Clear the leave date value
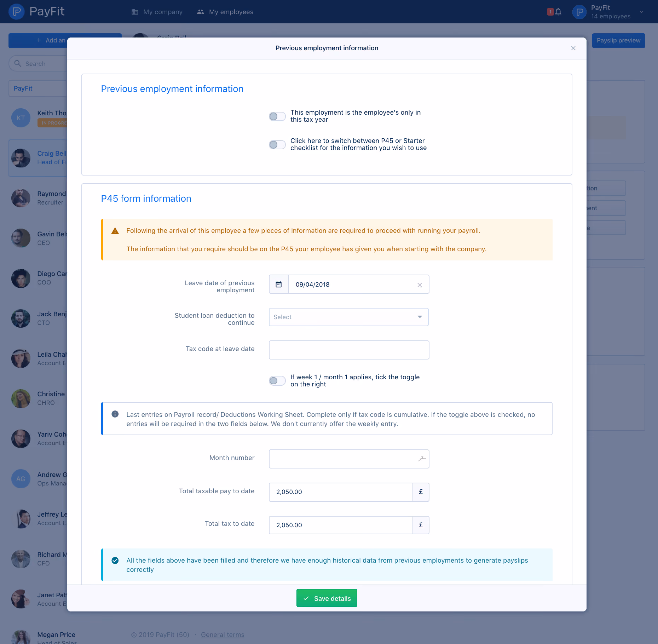Screen dimensions: 658x644 click(x=420, y=285)
